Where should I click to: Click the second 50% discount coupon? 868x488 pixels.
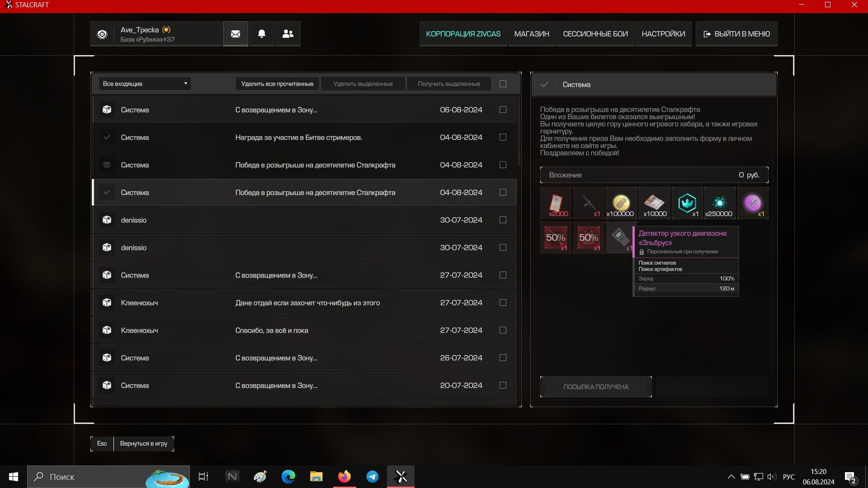point(589,237)
